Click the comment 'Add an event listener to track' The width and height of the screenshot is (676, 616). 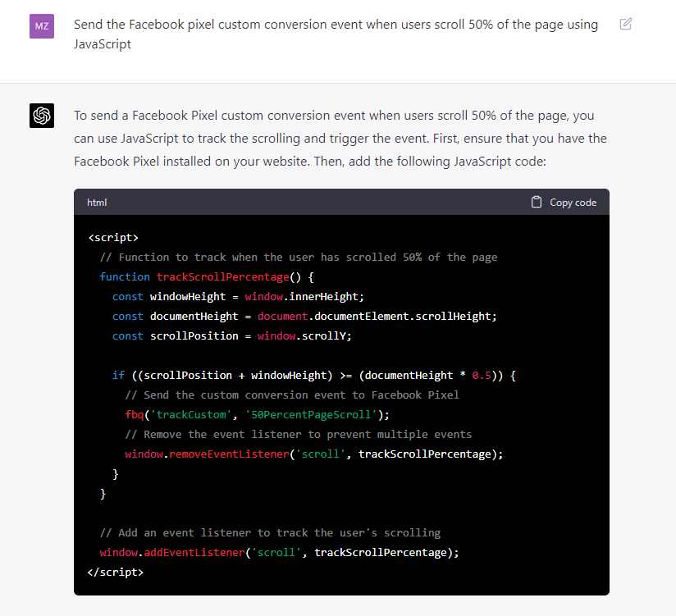pos(270,533)
